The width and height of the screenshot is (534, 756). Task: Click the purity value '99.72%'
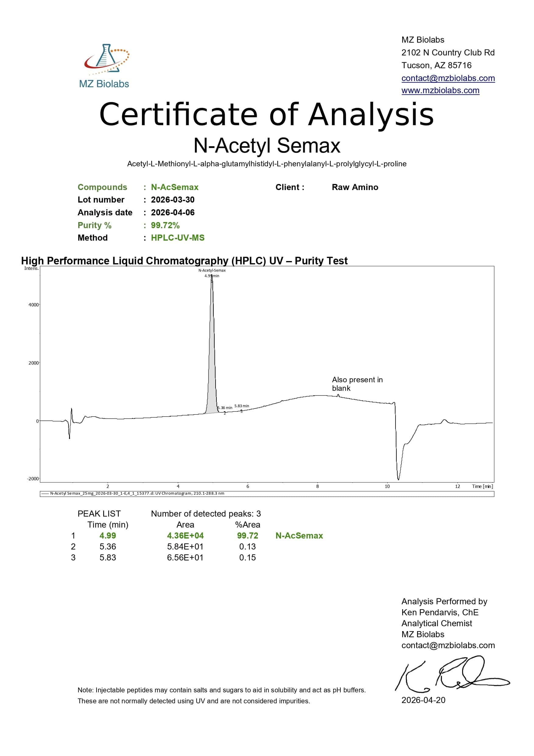tap(165, 225)
